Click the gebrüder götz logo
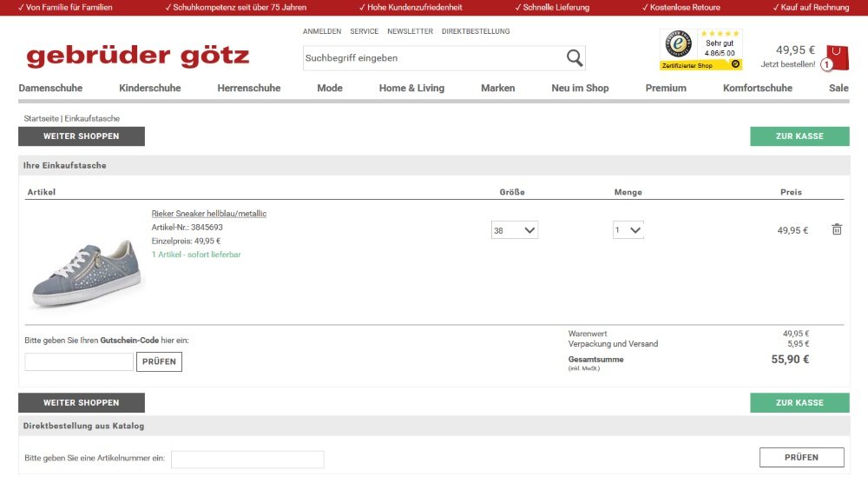Viewport: 868px width, 490px height. (x=138, y=56)
